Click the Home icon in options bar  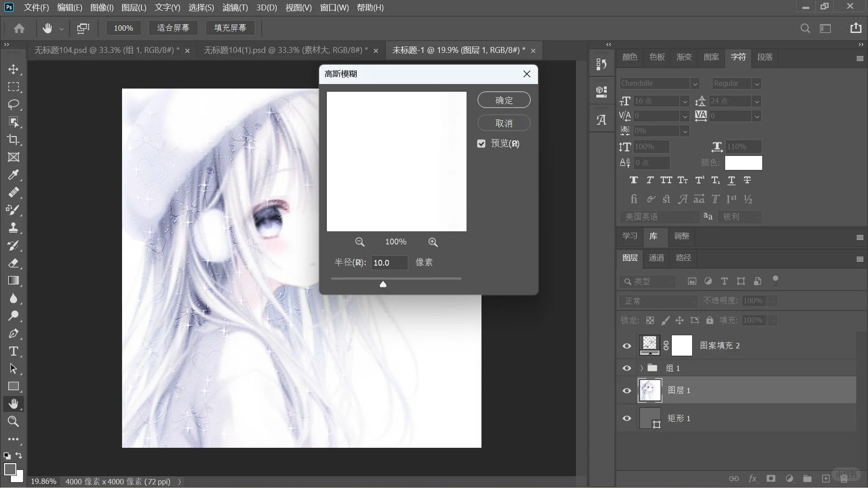19,28
